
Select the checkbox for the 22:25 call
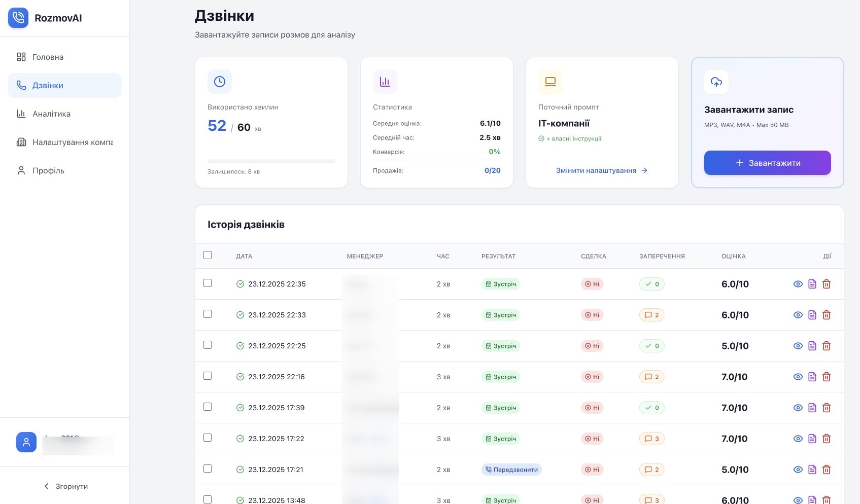pyautogui.click(x=208, y=345)
